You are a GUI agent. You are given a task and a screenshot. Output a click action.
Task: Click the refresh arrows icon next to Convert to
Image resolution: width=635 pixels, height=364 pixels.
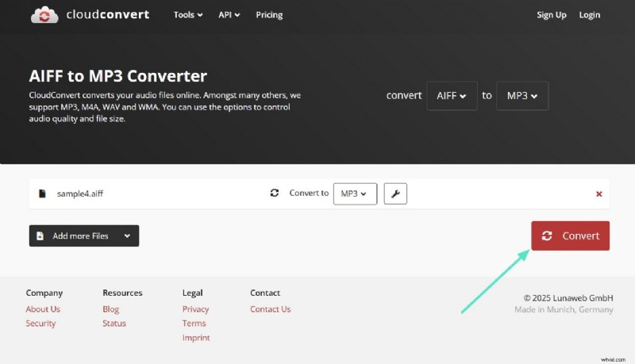pyautogui.click(x=275, y=193)
